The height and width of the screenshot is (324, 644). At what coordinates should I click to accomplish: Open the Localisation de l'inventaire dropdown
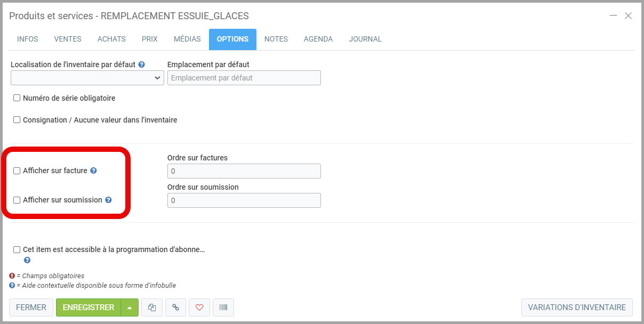tap(87, 78)
